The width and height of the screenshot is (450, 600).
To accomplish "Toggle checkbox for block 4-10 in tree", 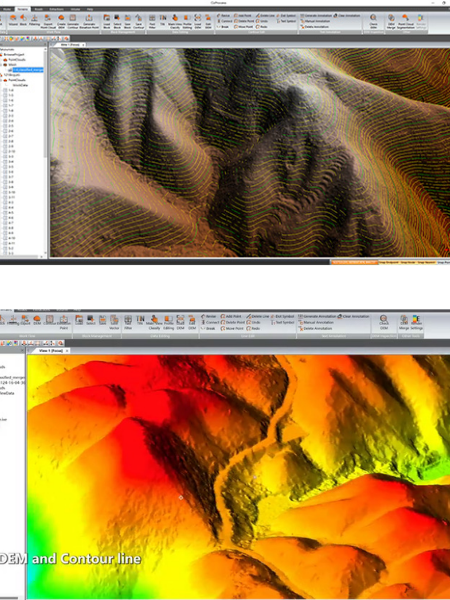I will pos(5,238).
